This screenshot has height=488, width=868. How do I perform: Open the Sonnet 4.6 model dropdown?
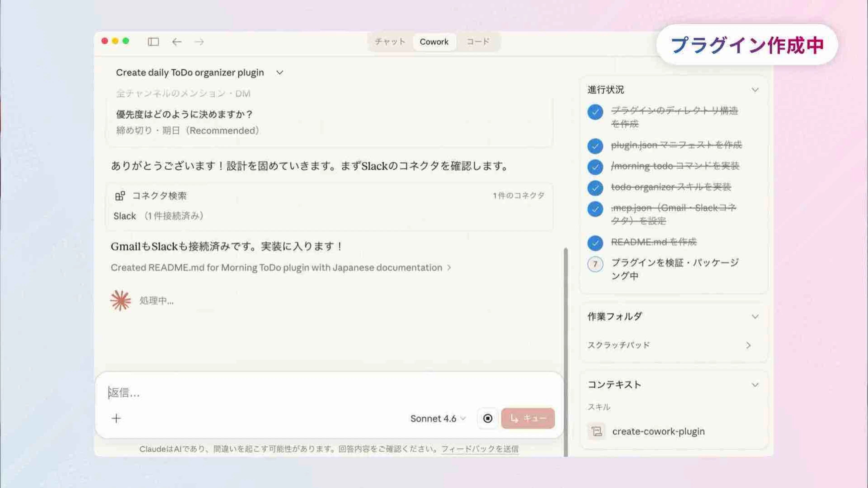438,418
